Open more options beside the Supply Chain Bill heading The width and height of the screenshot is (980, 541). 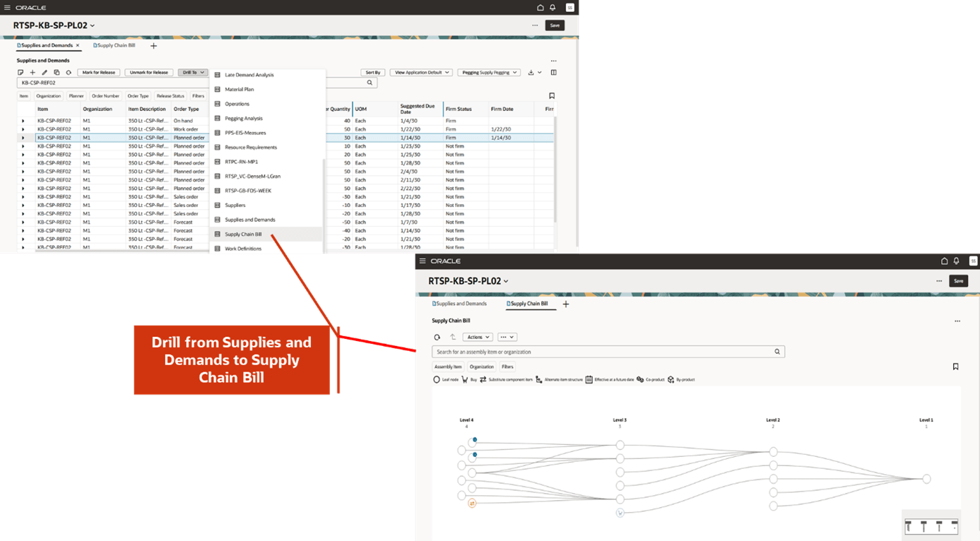pyautogui.click(x=957, y=321)
